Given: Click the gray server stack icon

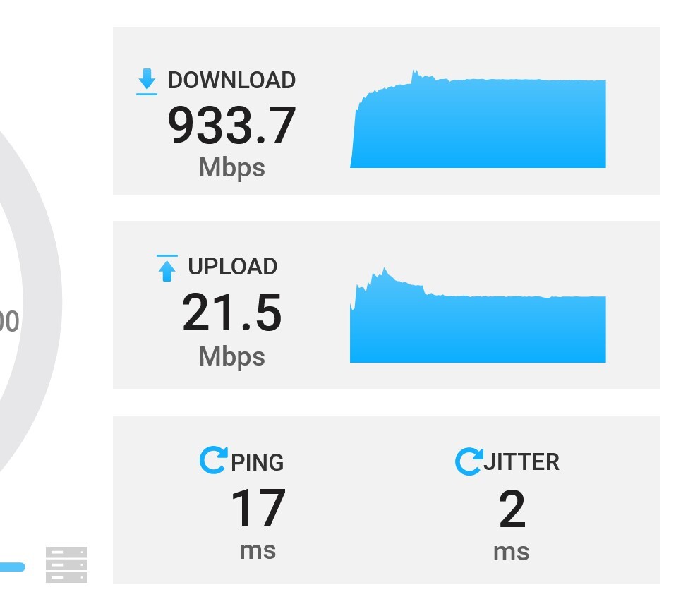Looking at the screenshot, I should (66, 564).
